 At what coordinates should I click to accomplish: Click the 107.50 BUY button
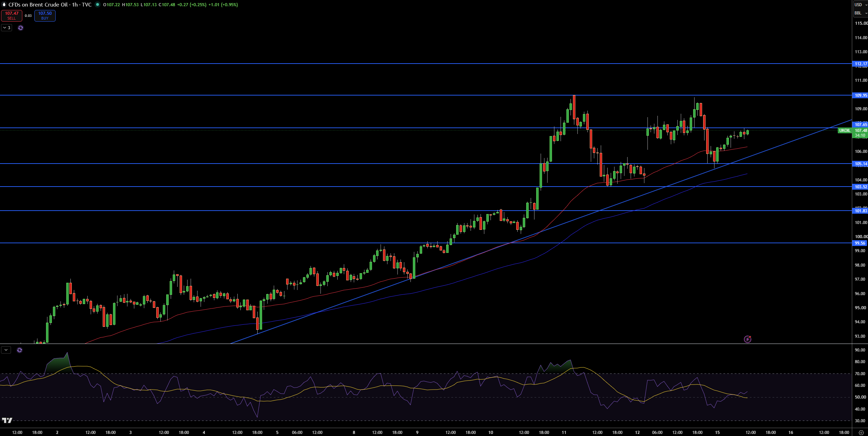[45, 15]
